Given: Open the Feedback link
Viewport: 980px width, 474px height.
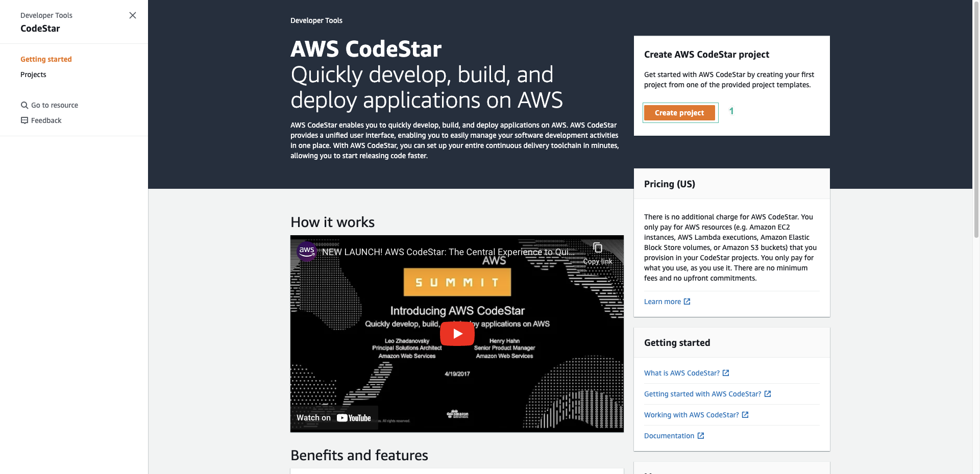Looking at the screenshot, I should coord(41,120).
